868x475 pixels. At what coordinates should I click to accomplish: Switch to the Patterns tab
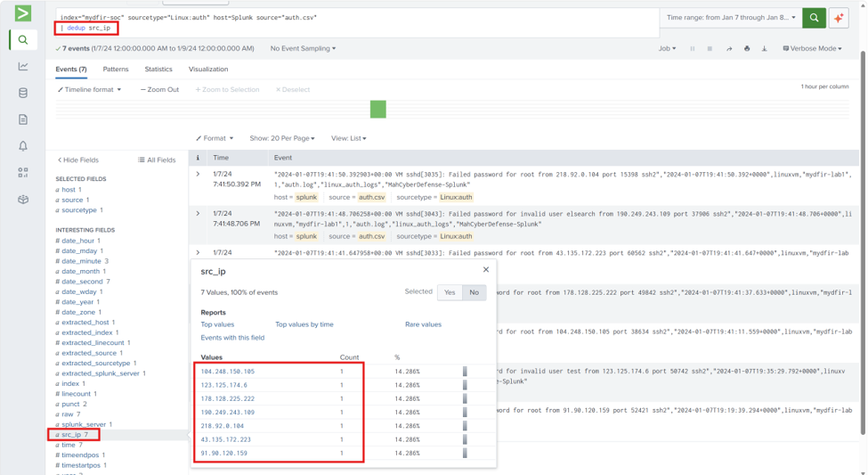coord(116,70)
